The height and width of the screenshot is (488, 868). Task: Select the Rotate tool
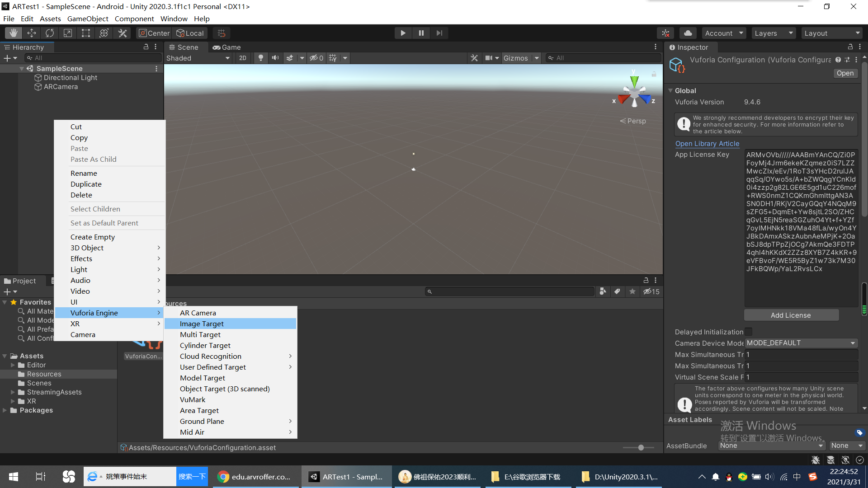(x=49, y=33)
